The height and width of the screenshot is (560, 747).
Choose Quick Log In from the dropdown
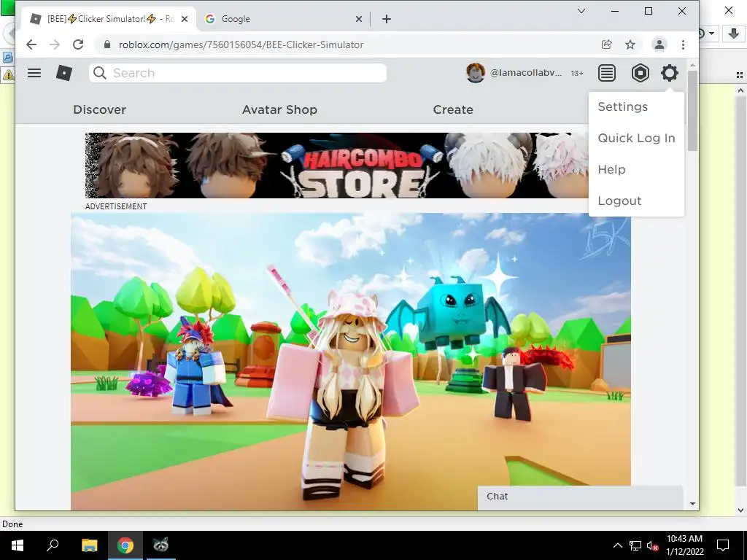coord(636,138)
